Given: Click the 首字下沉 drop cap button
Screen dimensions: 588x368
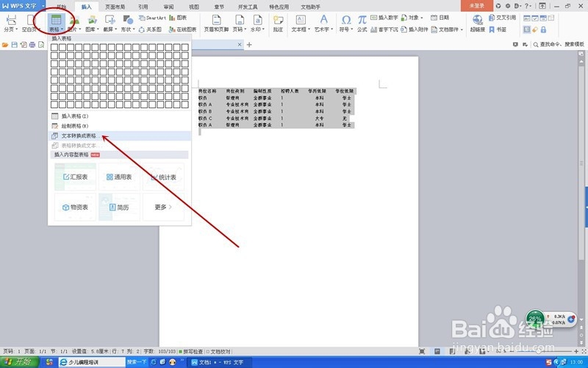Looking at the screenshot, I should (384, 29).
